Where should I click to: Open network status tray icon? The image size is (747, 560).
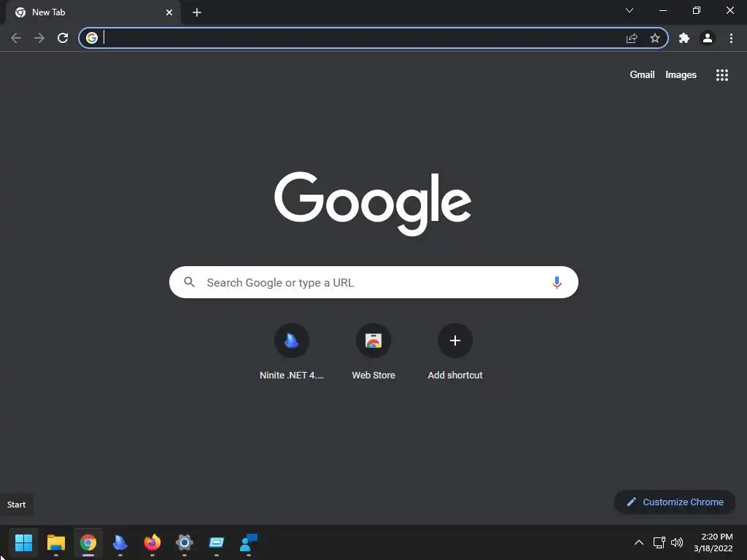[x=659, y=542]
